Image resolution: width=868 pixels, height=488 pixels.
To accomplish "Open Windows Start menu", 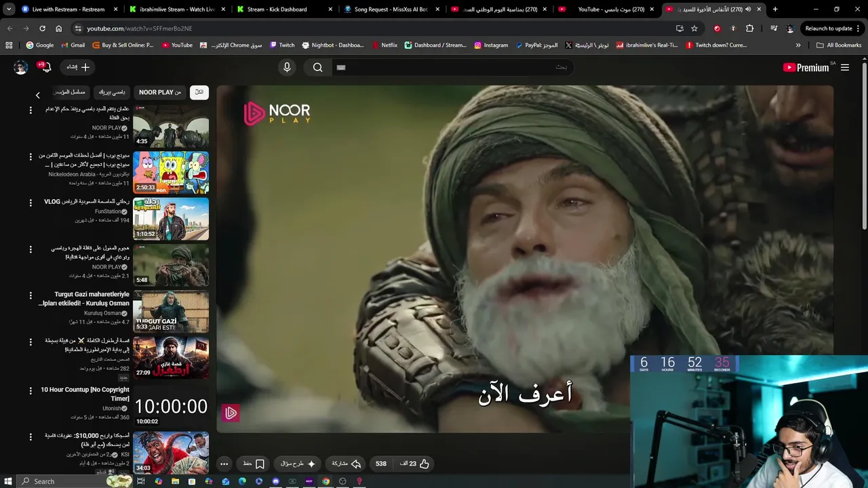I will pyautogui.click(x=7, y=481).
